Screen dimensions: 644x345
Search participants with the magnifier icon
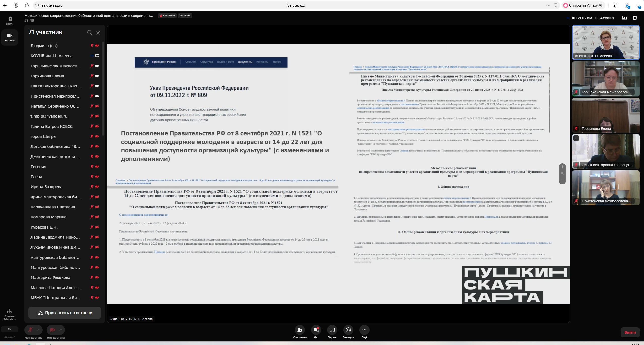89,33
